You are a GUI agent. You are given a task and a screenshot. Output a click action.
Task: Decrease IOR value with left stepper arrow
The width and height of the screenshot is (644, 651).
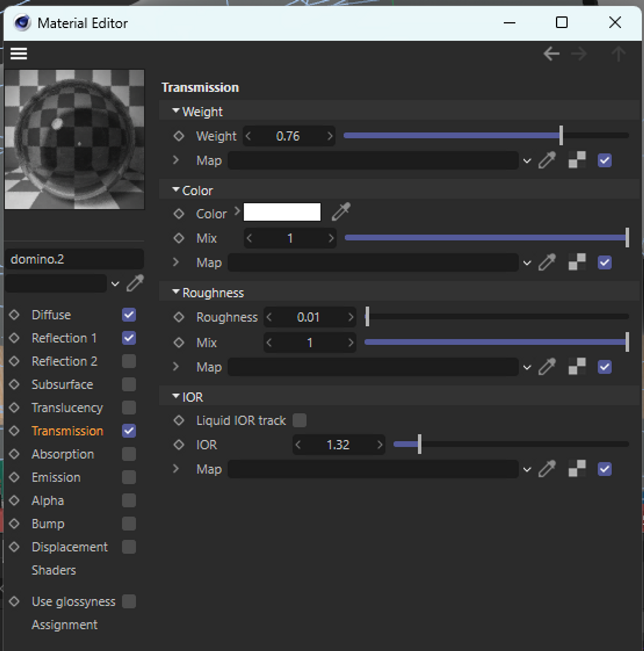(x=298, y=445)
